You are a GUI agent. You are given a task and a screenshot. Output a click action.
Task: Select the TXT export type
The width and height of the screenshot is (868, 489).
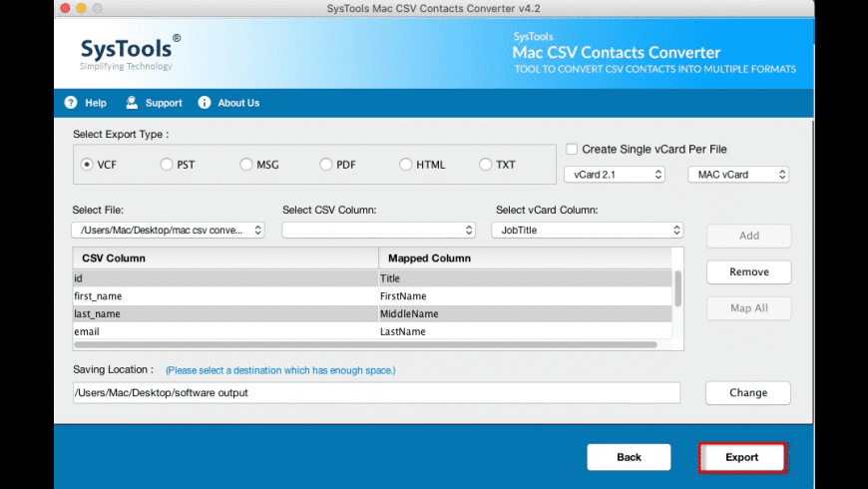click(486, 165)
